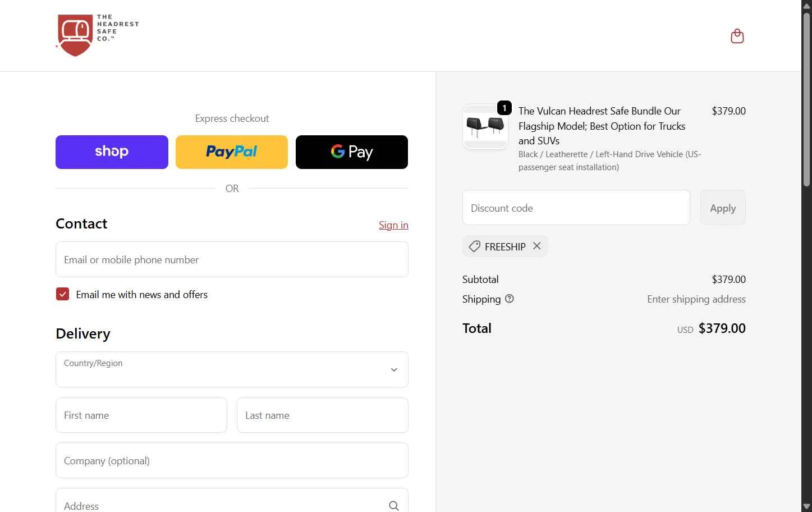This screenshot has height=512, width=812.
Task: Click into the First name field
Action: click(x=141, y=415)
